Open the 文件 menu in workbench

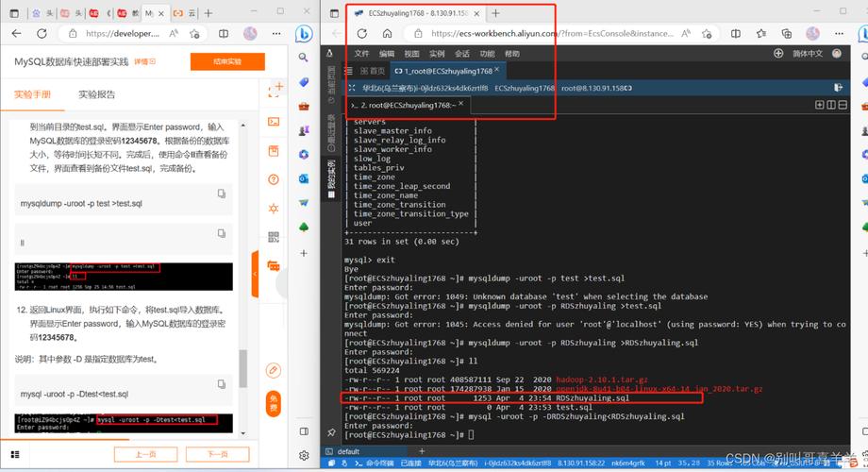coord(361,54)
